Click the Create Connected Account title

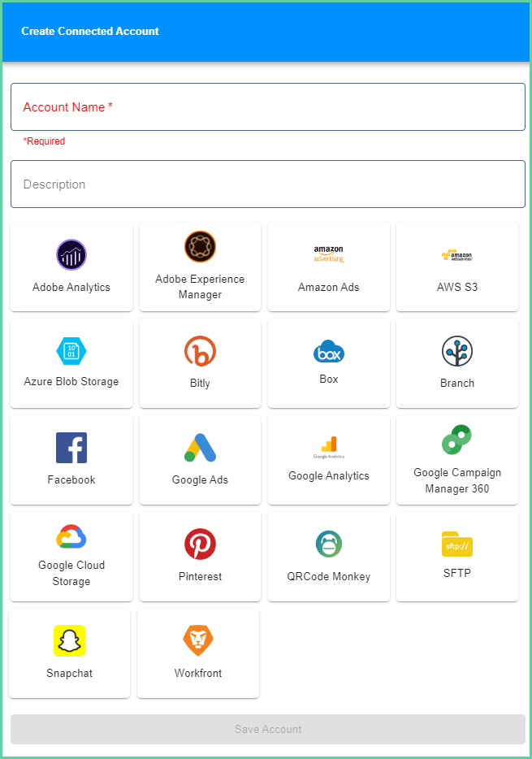pyautogui.click(x=90, y=31)
